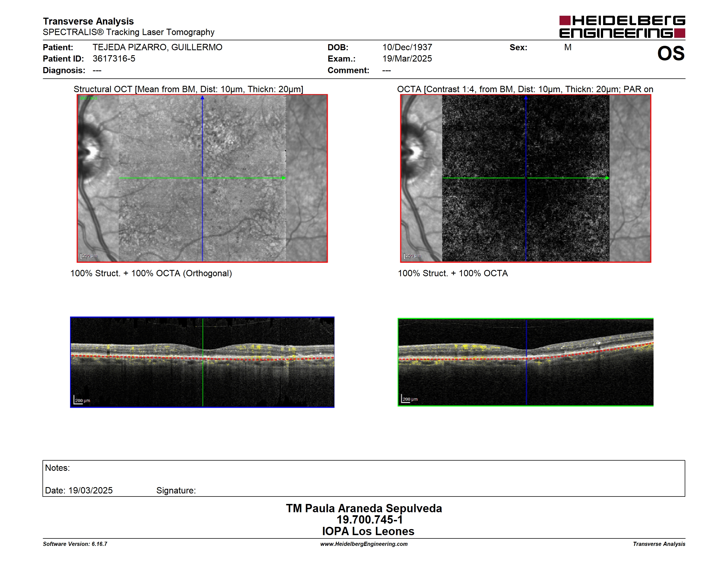Click the OCTA en-face image
728x563 pixels.
coord(526,179)
